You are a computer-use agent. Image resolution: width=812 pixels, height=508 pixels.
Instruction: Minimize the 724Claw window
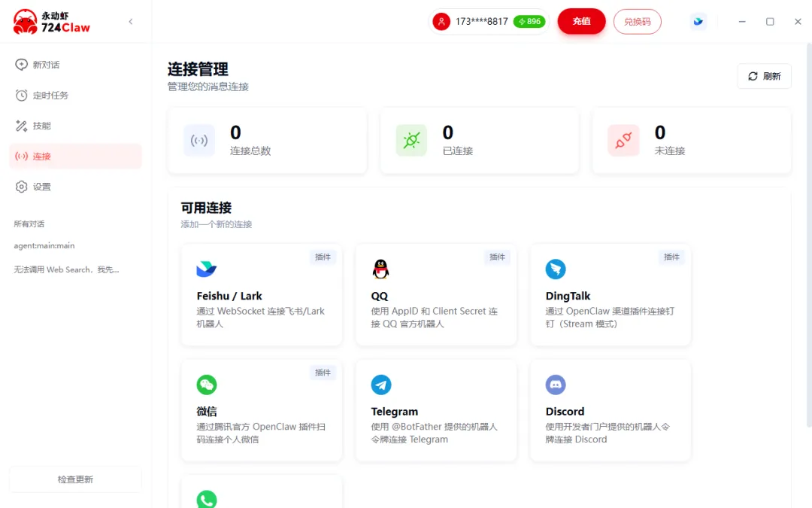tap(742, 22)
